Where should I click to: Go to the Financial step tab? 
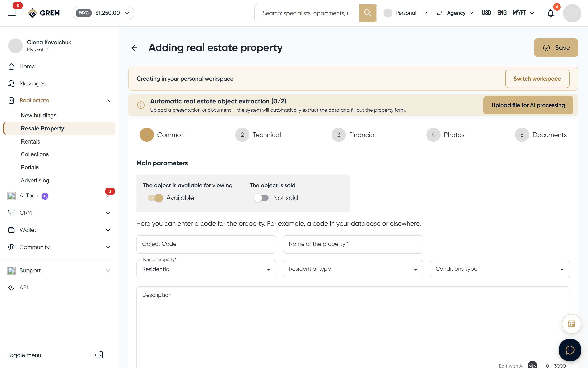point(354,135)
